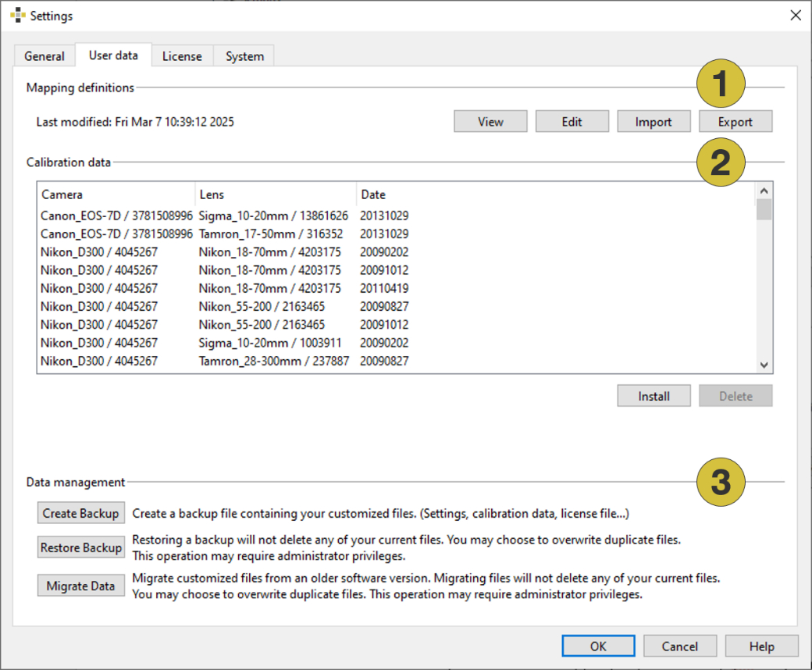Click Create Backup button
Screen dimensions: 812x670
click(x=80, y=512)
